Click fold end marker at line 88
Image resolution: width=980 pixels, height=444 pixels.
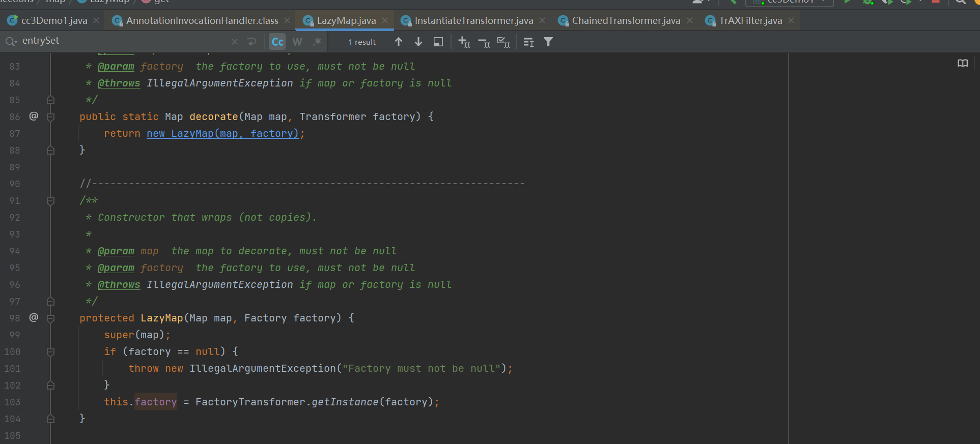coord(50,150)
